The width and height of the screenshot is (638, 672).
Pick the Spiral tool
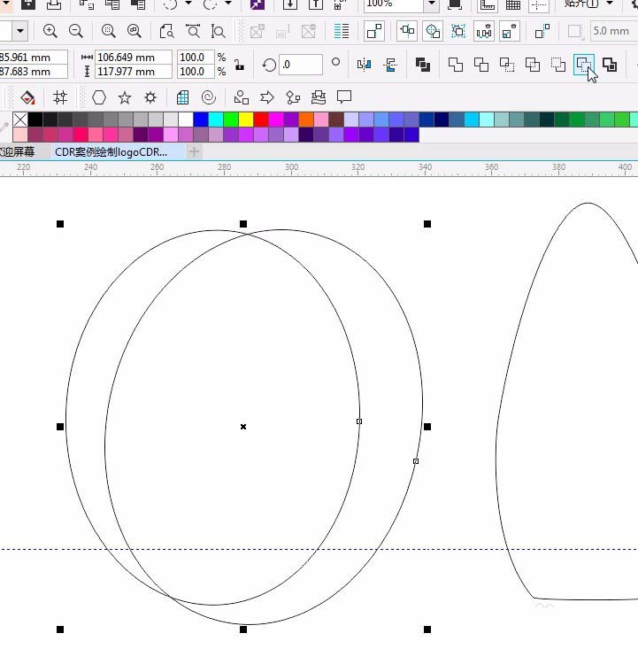(x=209, y=97)
